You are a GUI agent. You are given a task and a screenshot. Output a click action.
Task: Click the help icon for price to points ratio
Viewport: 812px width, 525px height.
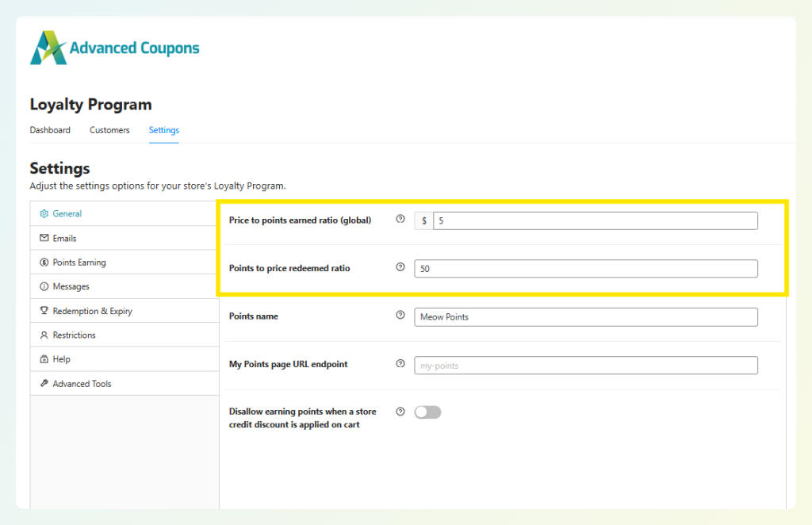[x=400, y=219]
